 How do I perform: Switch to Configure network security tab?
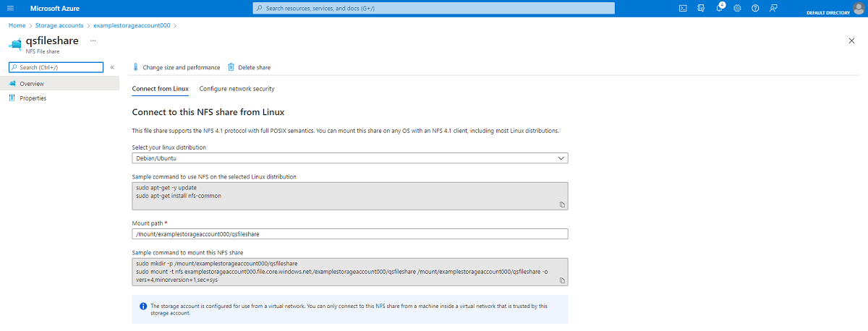(237, 89)
